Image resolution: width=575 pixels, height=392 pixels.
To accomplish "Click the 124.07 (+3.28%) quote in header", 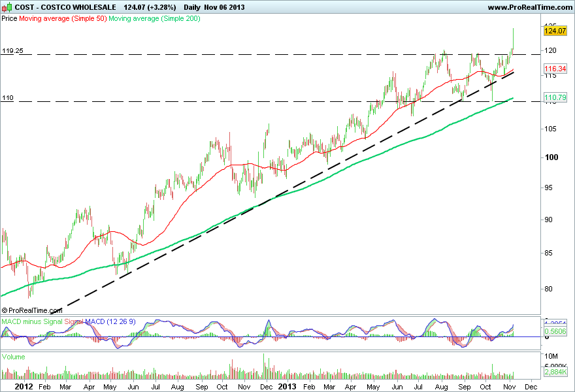I will tap(150, 7).
